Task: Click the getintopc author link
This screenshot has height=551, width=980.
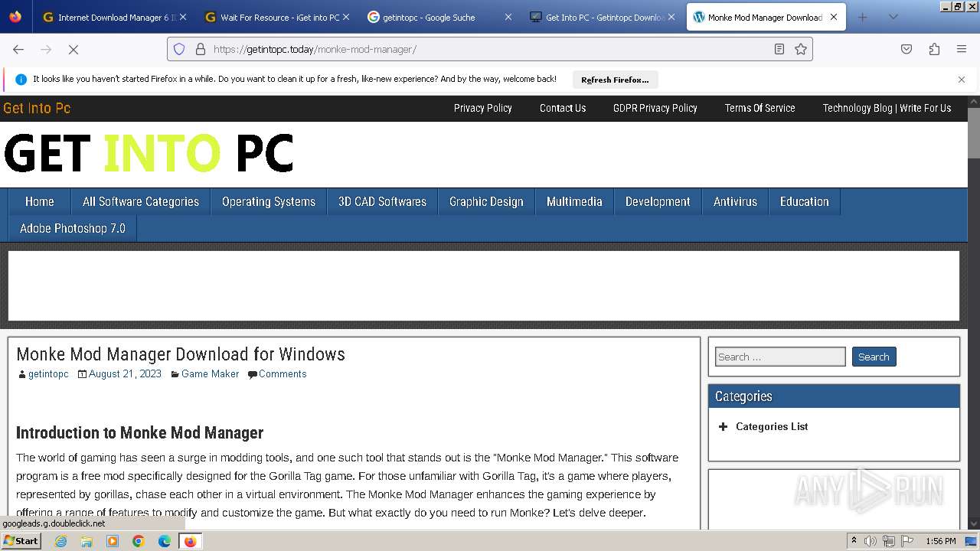Action: click(48, 374)
